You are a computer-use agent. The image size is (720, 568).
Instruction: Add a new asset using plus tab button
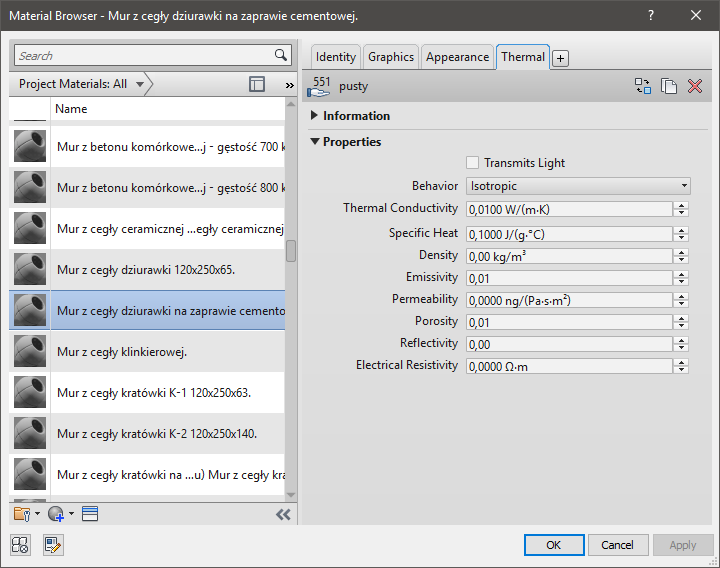560,58
